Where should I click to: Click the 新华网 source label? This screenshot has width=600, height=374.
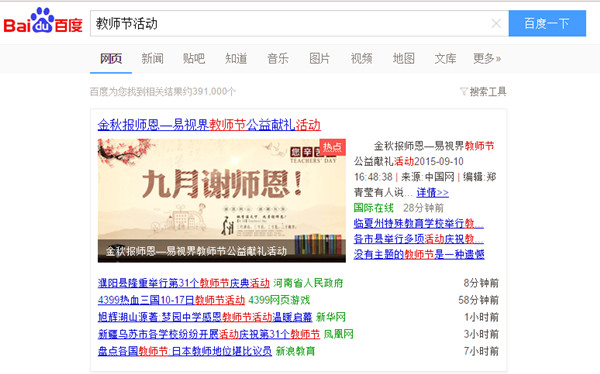[x=331, y=317]
